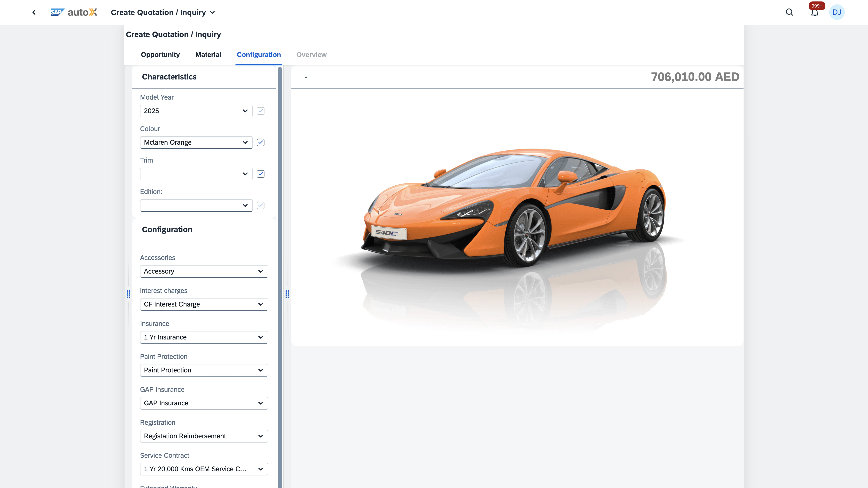Click the SAP autoX logo

click(74, 12)
